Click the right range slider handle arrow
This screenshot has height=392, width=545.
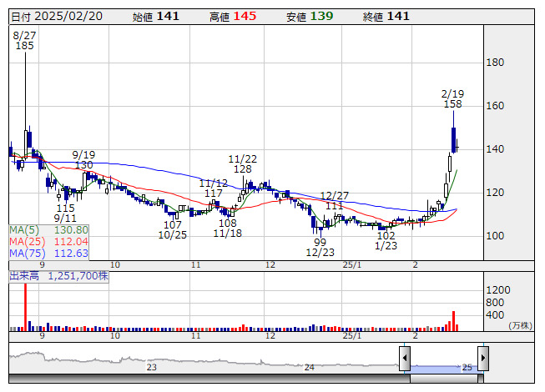pos(483,358)
